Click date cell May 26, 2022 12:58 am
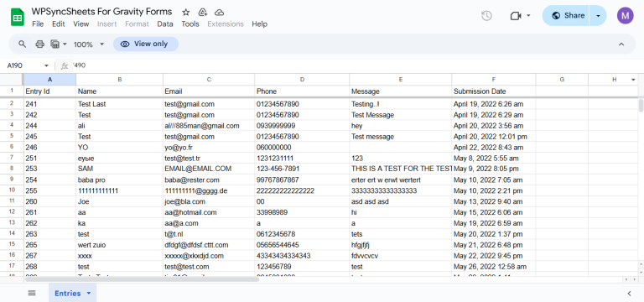This screenshot has height=302, width=644. (x=494, y=267)
